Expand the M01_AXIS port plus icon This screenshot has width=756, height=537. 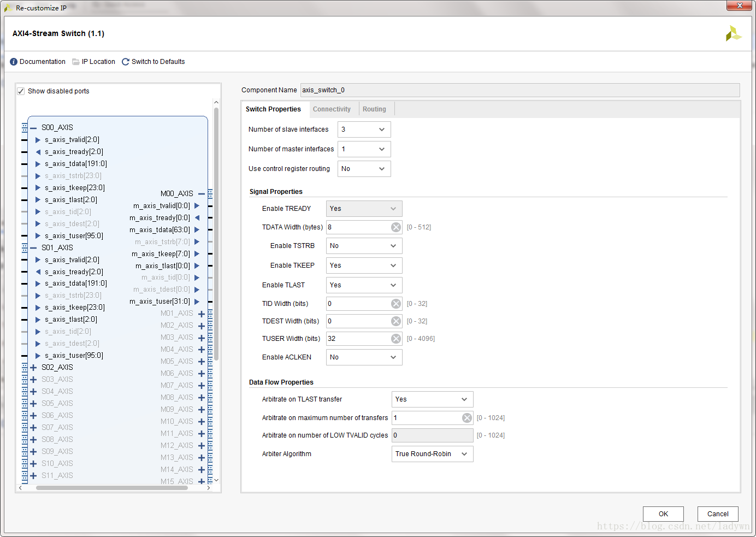[x=202, y=314]
